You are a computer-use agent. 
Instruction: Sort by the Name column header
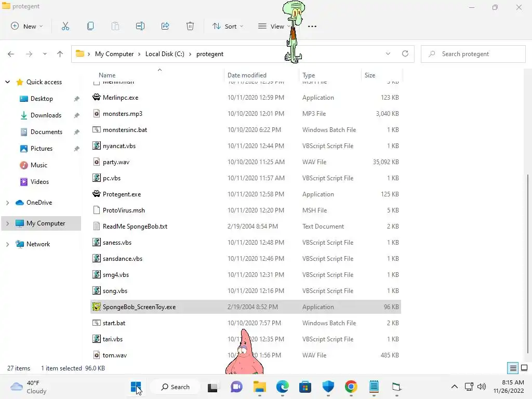(x=107, y=75)
